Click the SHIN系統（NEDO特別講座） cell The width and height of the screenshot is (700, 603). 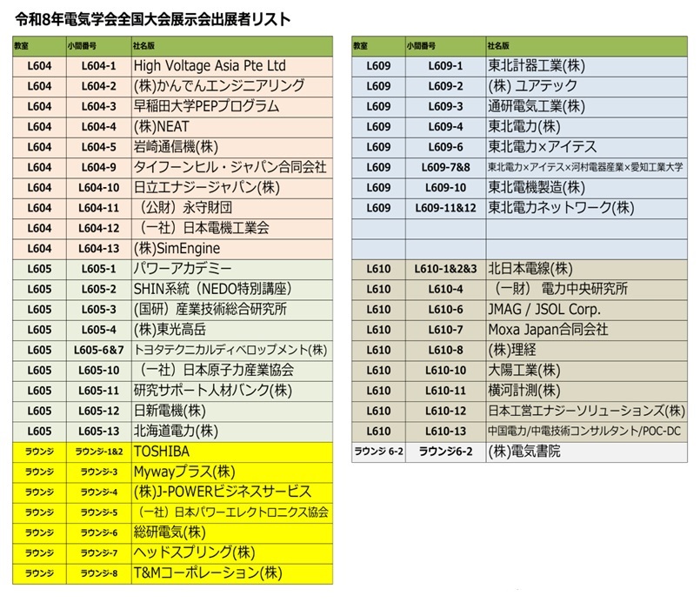(210, 289)
